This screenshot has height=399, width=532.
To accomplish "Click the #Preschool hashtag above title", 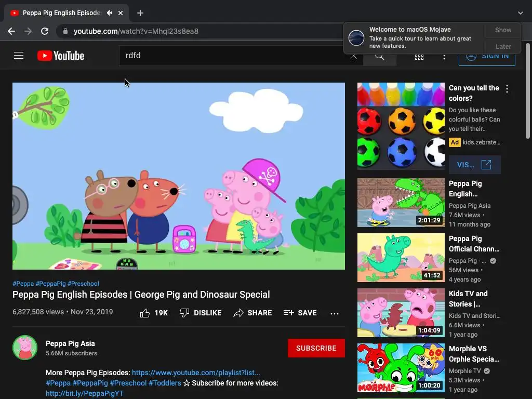I will 83,284.
